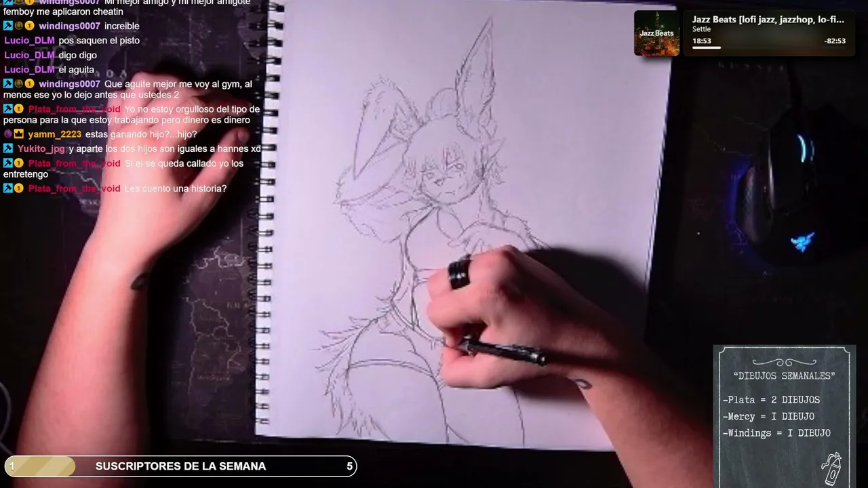Open Plata_from_the_void's name on "Si el se queda callado"
The height and width of the screenshot is (488, 868).
click(74, 163)
